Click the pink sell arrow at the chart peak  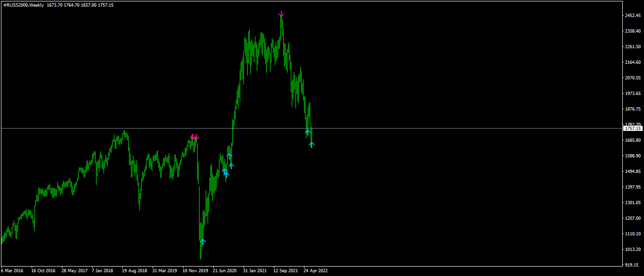(281, 14)
